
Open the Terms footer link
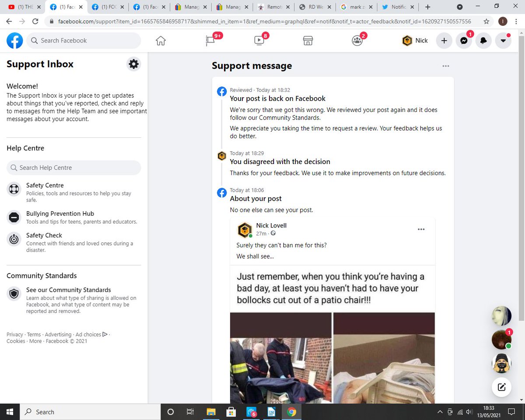[x=34, y=335]
